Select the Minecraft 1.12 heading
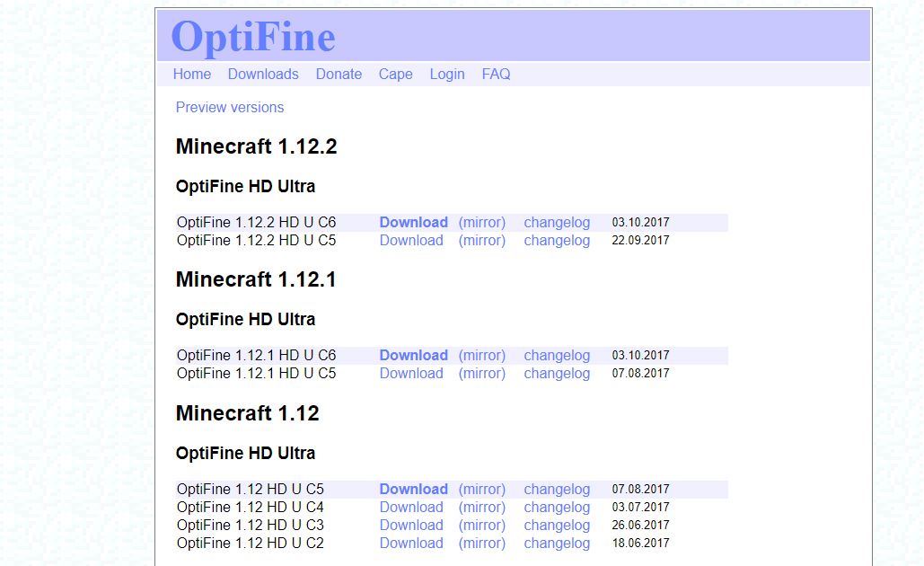The height and width of the screenshot is (566, 924). [248, 413]
